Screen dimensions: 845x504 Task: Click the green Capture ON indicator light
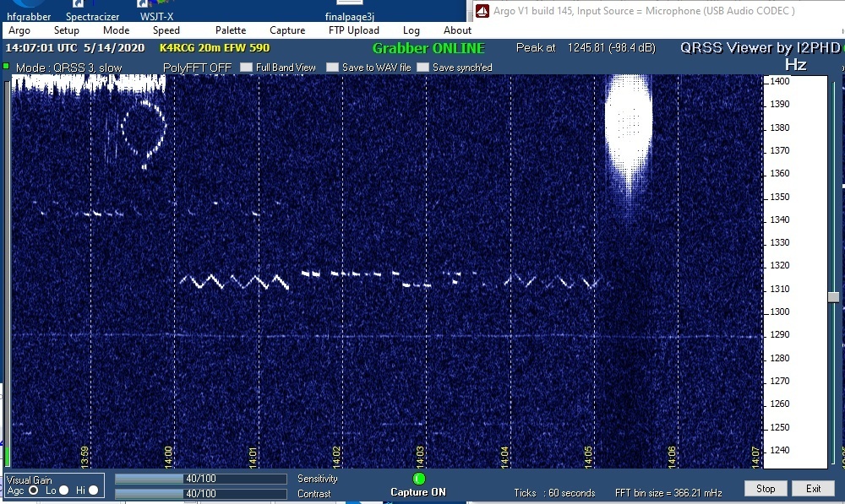(x=419, y=479)
